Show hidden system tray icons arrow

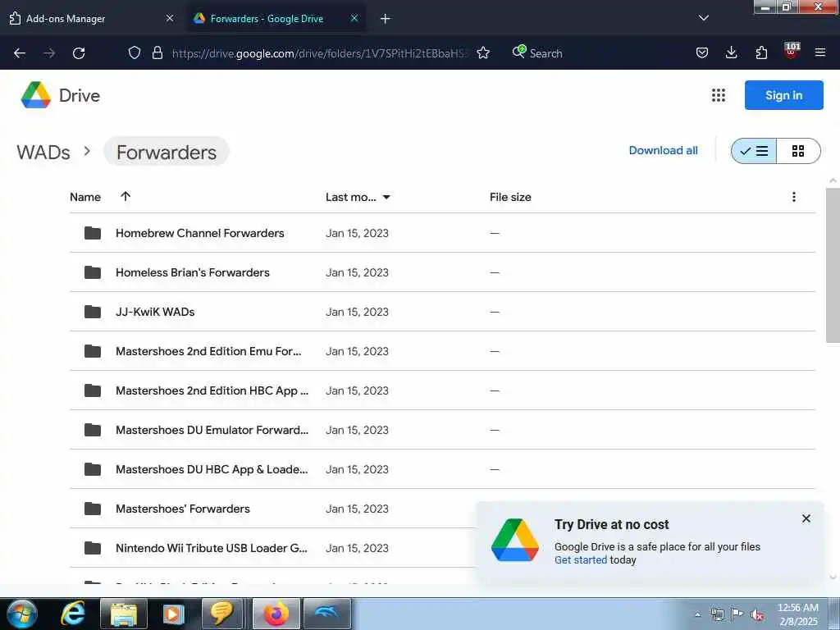[697, 614]
